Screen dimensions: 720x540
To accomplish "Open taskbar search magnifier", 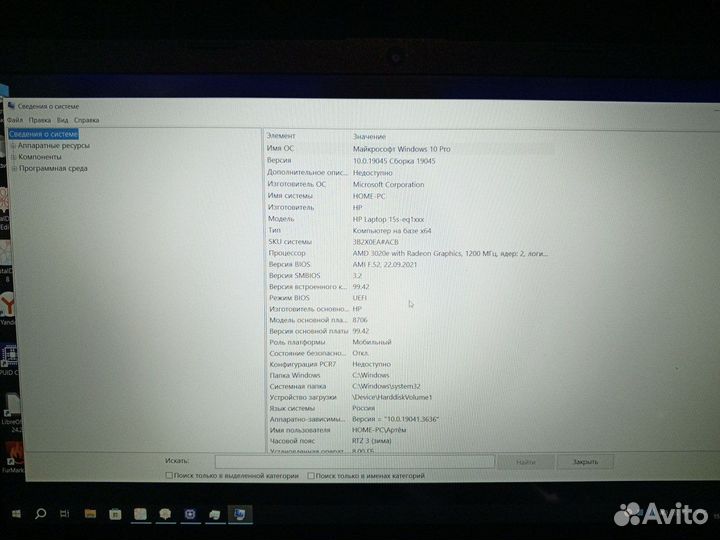I will [x=40, y=513].
